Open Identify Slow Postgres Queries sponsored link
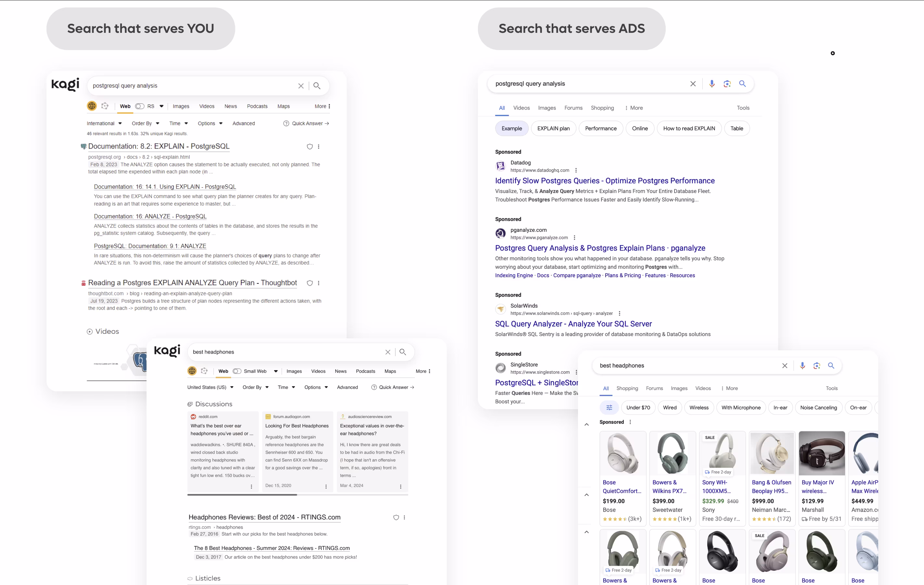Image resolution: width=924 pixels, height=585 pixels. (605, 181)
